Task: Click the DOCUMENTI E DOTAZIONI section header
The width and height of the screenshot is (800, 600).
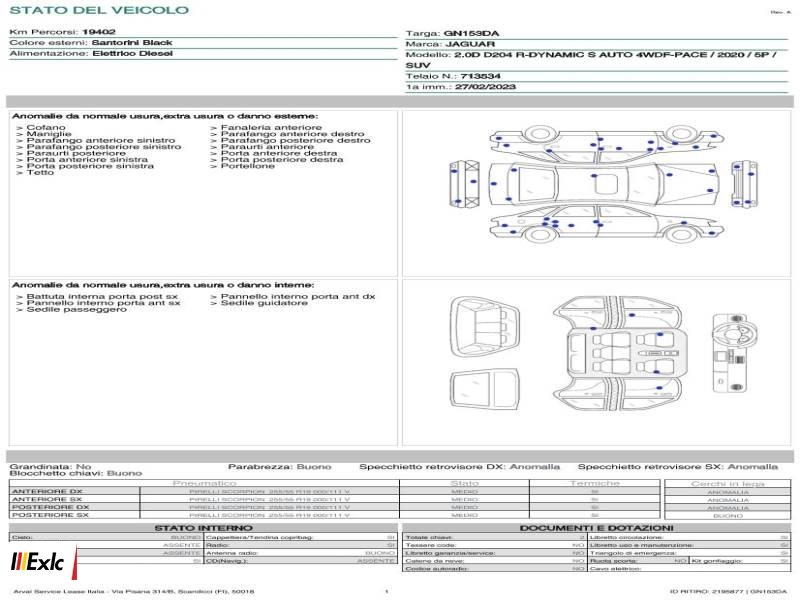Action: click(x=597, y=528)
